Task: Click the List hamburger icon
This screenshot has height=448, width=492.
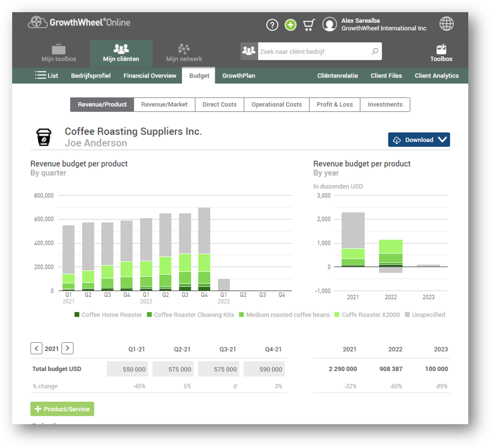Action: 41,75
